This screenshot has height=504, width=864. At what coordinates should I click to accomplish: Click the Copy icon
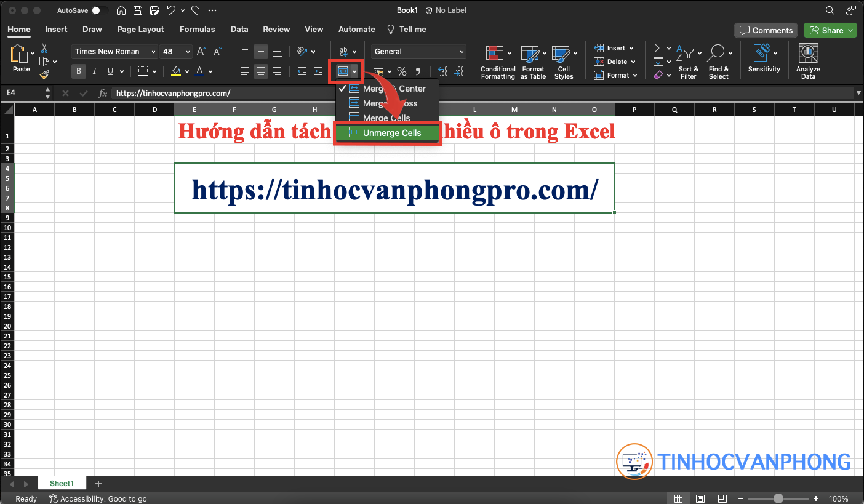44,62
